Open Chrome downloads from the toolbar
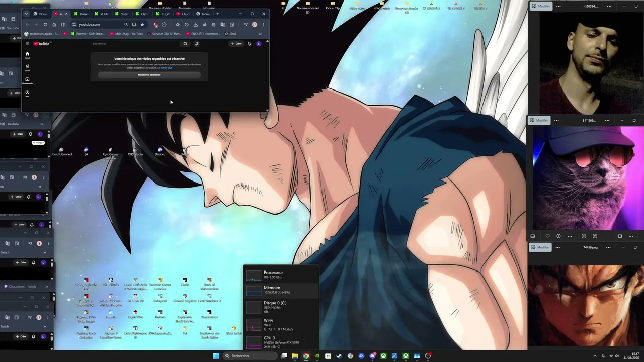The height and width of the screenshot is (362, 644). pos(196,24)
